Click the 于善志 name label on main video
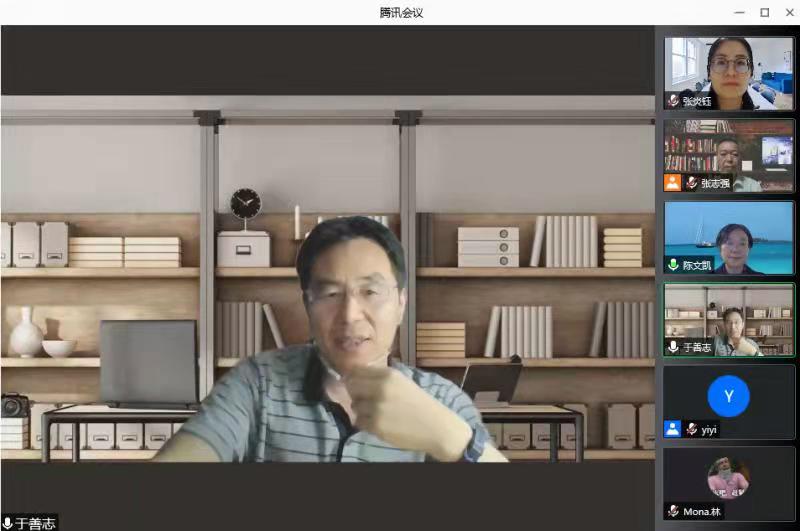800x531 pixels. point(36,523)
